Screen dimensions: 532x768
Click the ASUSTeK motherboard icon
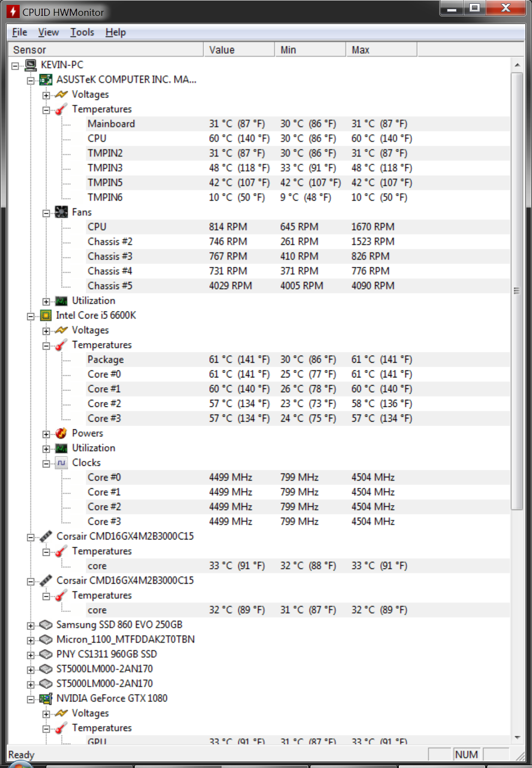(46, 80)
